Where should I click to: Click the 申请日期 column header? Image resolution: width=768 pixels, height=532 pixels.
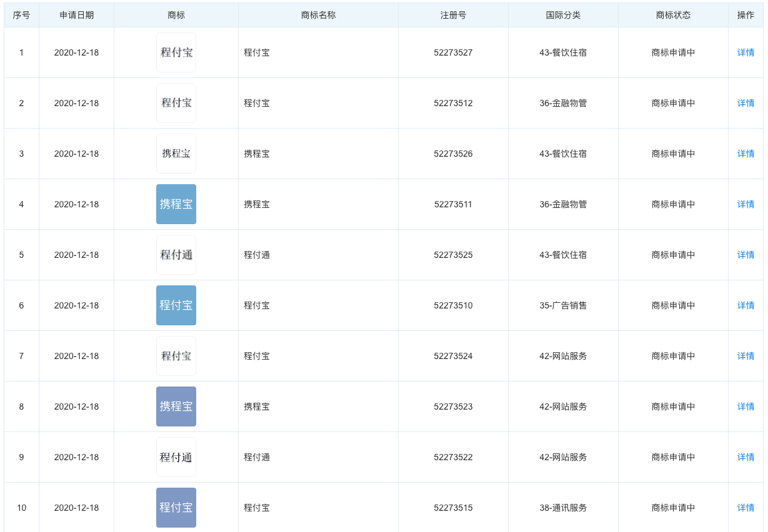76,15
